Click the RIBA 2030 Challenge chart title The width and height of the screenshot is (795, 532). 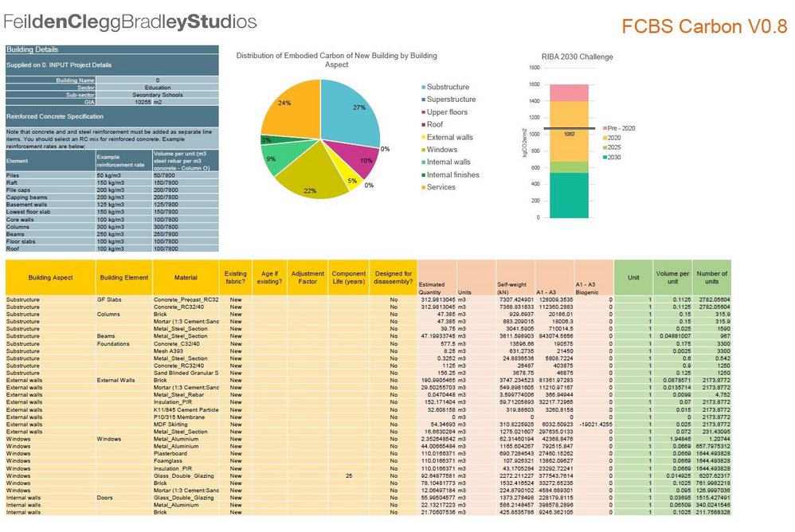click(x=577, y=57)
